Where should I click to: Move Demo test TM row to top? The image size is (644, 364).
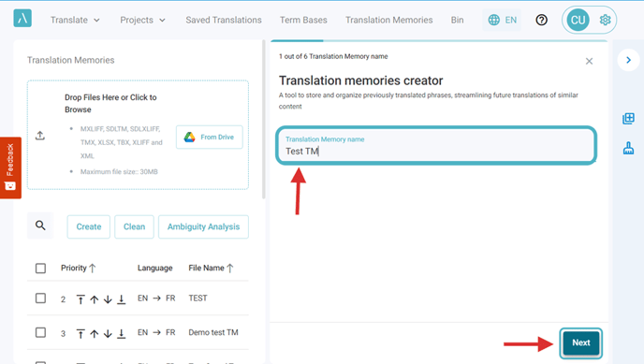coord(80,334)
